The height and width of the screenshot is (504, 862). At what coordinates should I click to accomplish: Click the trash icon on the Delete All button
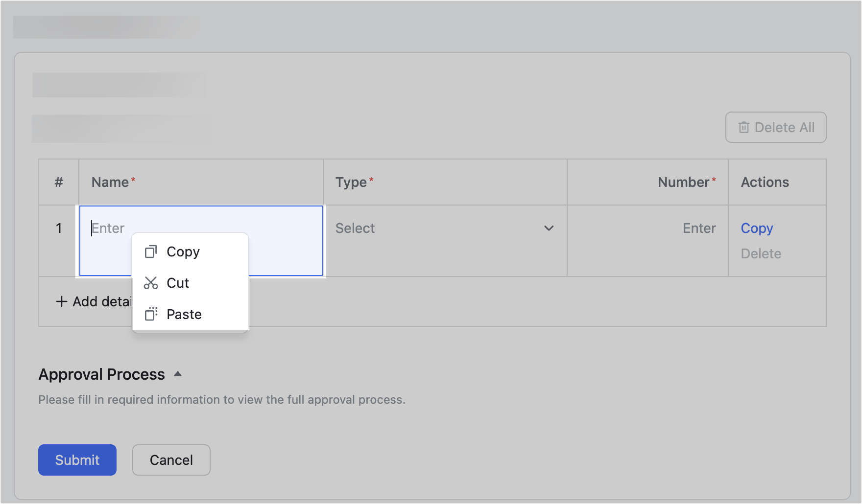pyautogui.click(x=743, y=127)
